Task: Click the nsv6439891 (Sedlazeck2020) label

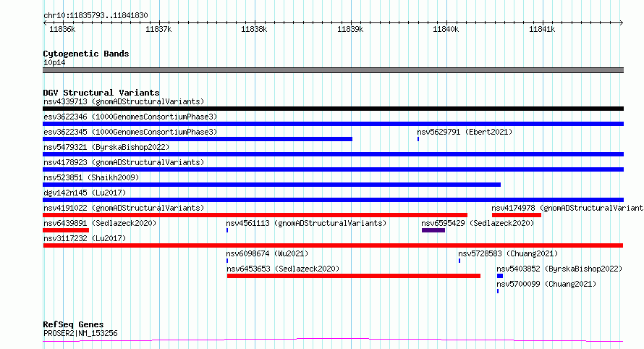Action: point(100,223)
